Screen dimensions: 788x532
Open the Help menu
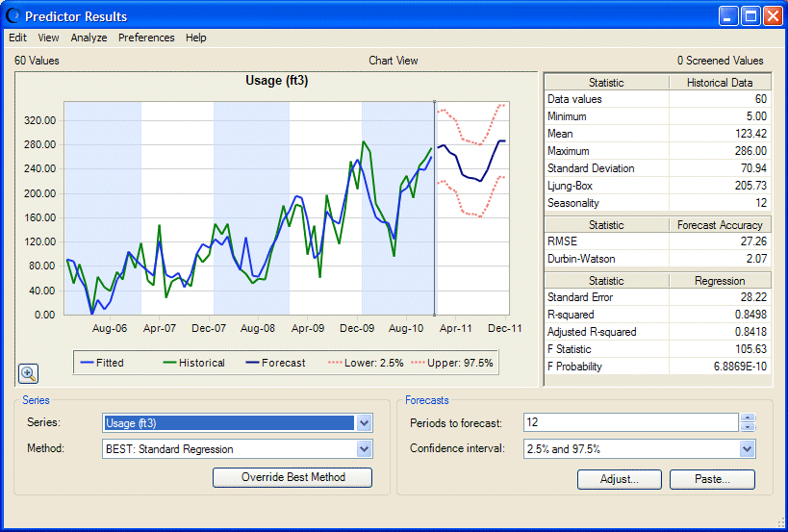[x=195, y=38]
